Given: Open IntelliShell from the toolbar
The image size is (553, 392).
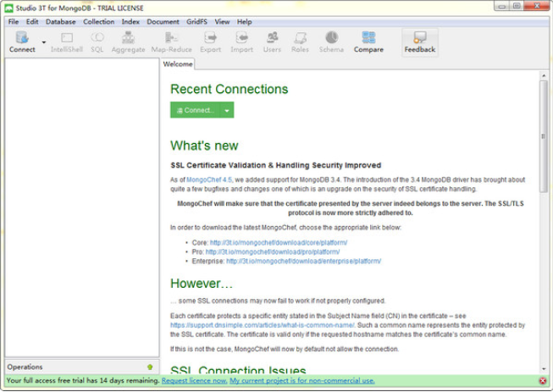Looking at the screenshot, I should [x=67, y=41].
